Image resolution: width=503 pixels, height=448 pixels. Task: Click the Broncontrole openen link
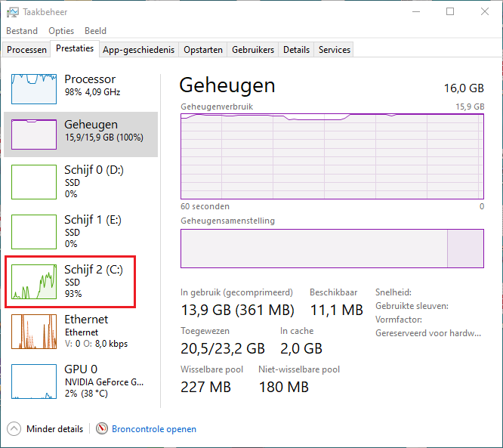coord(154,429)
